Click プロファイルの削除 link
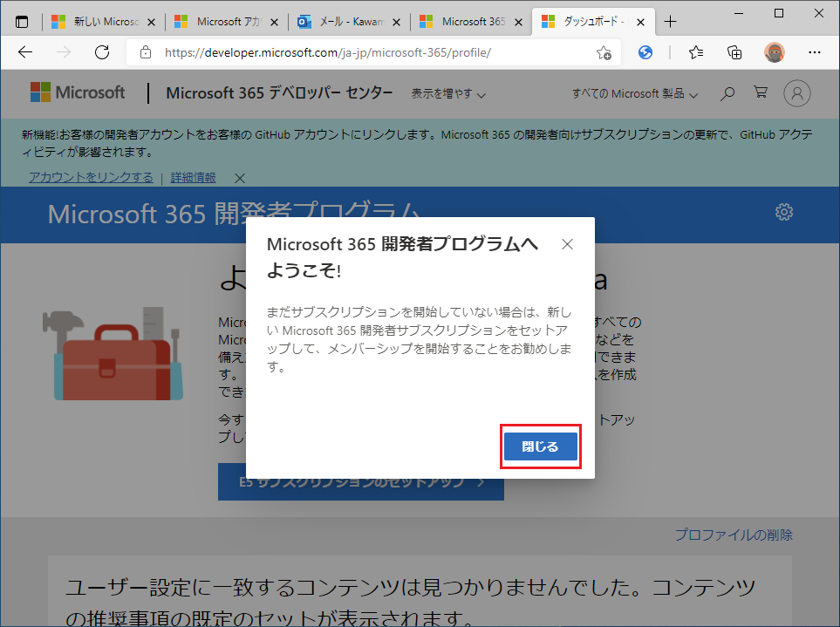 pyautogui.click(x=734, y=535)
